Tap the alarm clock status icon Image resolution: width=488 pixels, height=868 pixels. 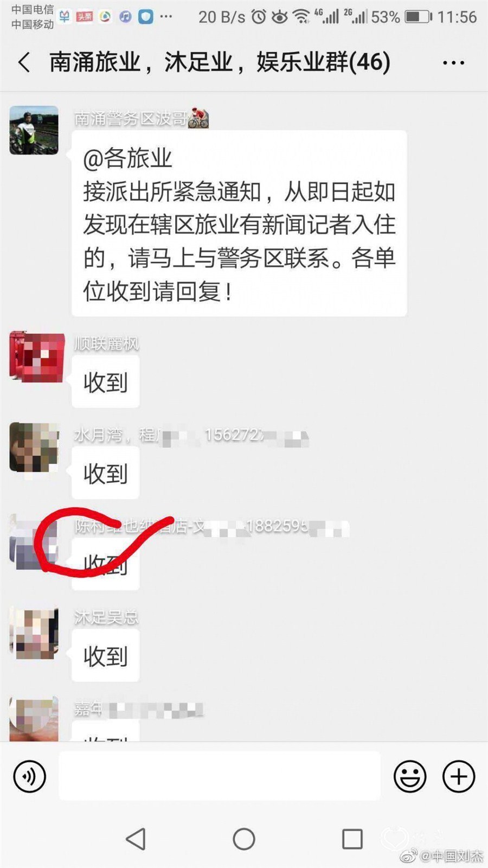coord(259,17)
